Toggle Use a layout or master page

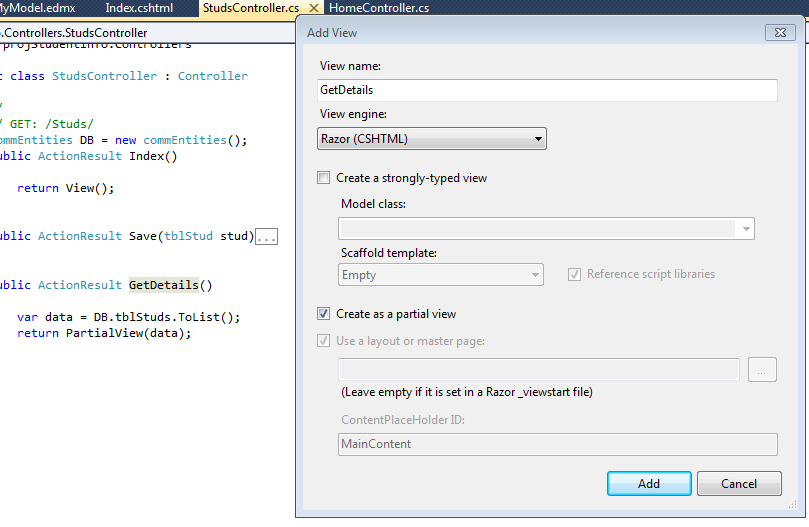pos(323,341)
